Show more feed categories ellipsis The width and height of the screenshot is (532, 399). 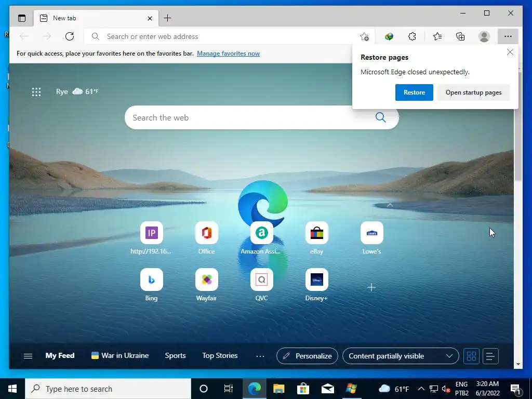coord(260,356)
